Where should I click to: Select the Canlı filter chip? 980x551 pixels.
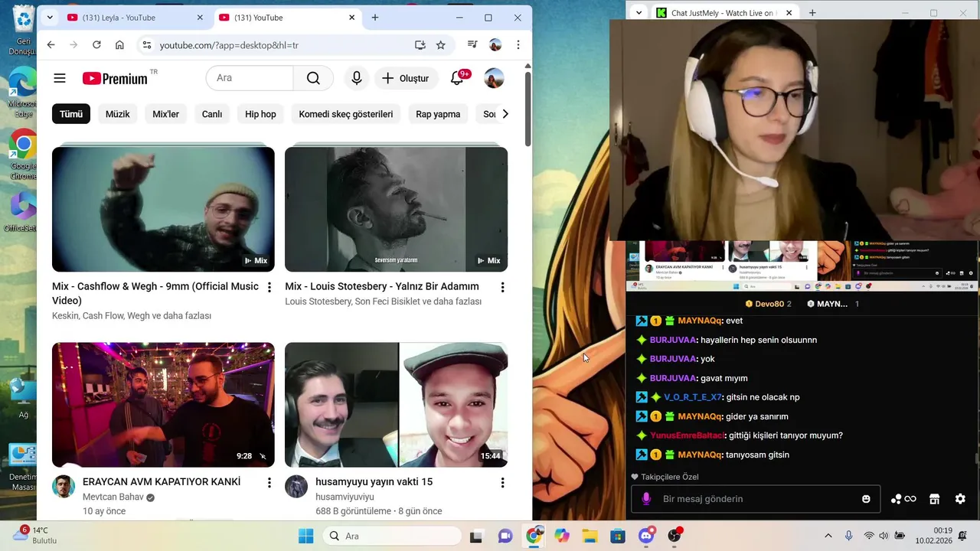[x=212, y=114]
